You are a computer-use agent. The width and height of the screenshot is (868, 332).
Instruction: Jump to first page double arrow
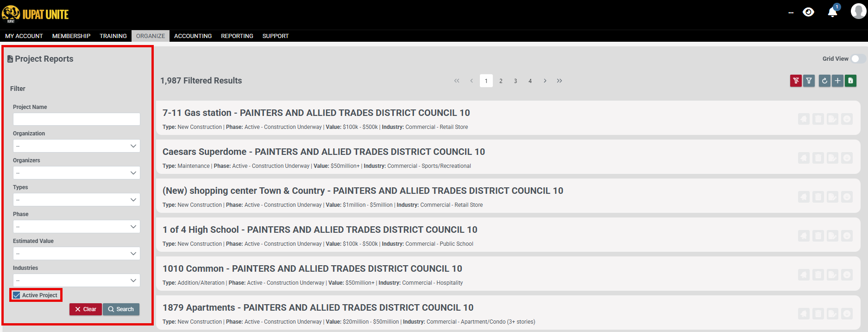click(457, 81)
